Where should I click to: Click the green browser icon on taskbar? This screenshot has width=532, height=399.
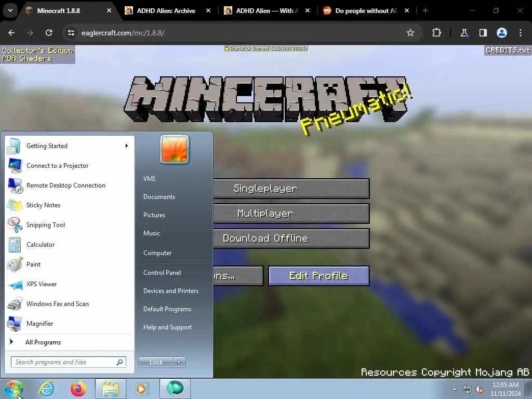[175, 388]
